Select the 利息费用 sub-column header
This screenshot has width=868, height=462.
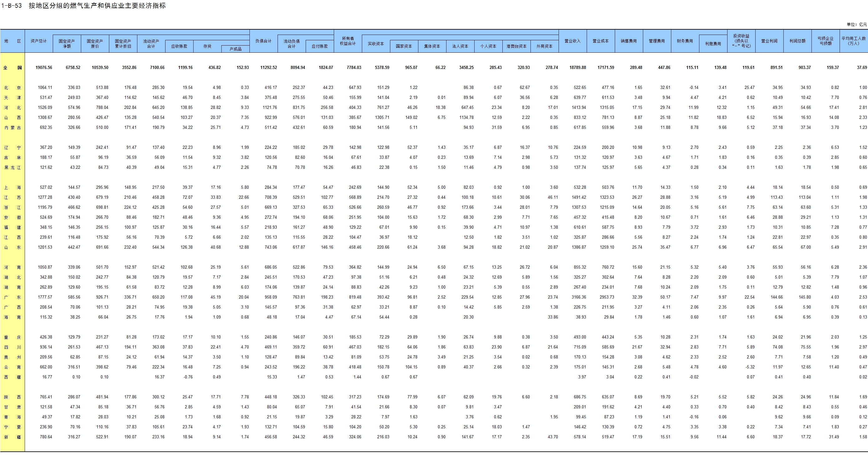(713, 44)
